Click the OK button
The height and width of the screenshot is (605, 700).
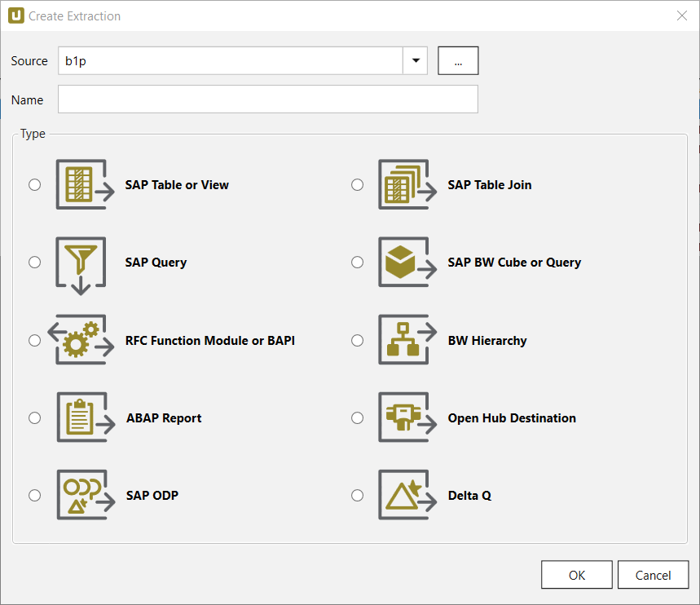577,575
